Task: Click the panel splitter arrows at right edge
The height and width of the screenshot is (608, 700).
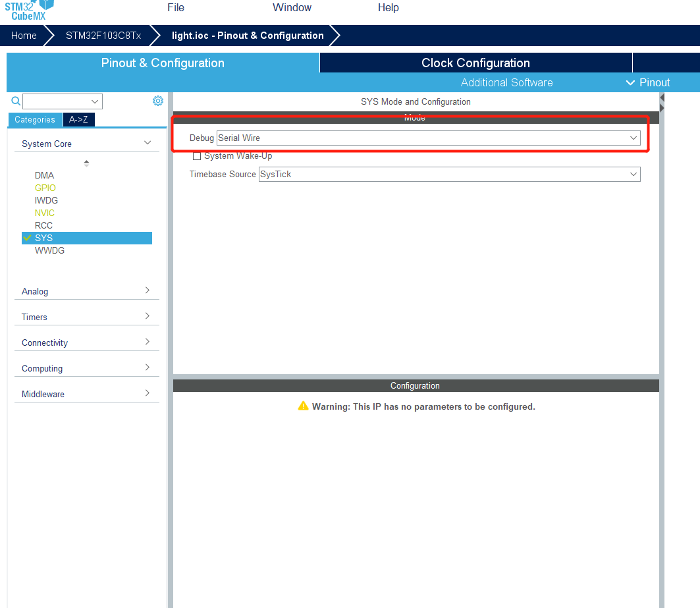Action: (662, 103)
